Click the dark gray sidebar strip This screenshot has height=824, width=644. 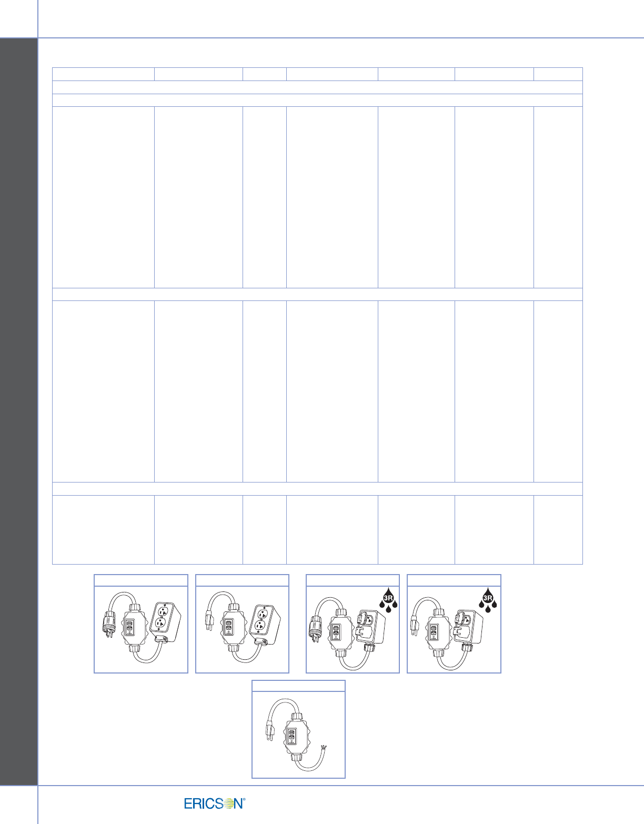tap(19, 410)
